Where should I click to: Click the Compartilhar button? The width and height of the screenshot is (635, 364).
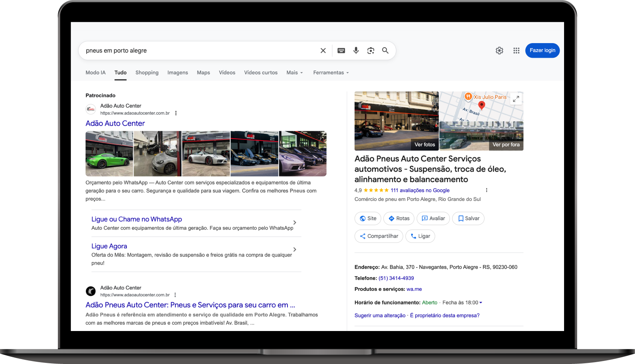tap(379, 236)
